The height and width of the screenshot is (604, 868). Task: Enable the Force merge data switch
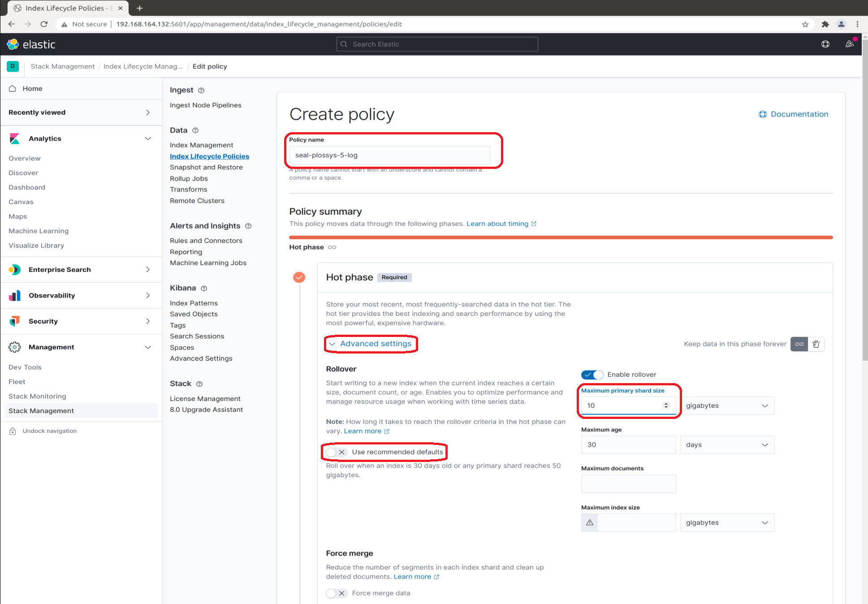tap(336, 593)
